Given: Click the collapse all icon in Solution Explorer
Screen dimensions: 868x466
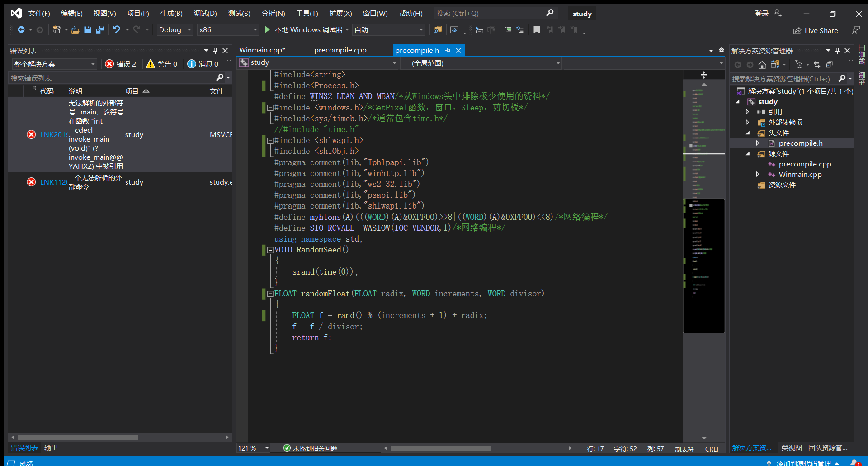Looking at the screenshot, I should click(829, 65).
